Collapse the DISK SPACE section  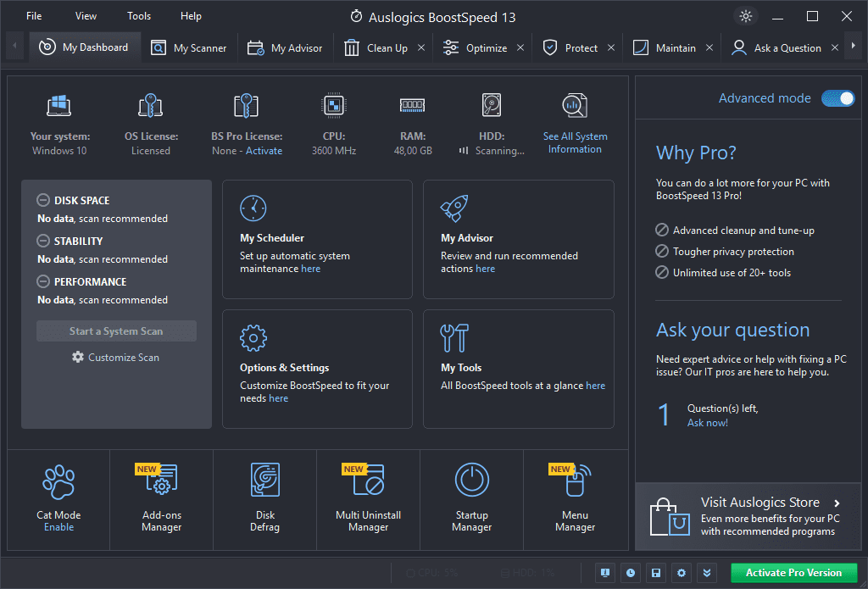[43, 200]
